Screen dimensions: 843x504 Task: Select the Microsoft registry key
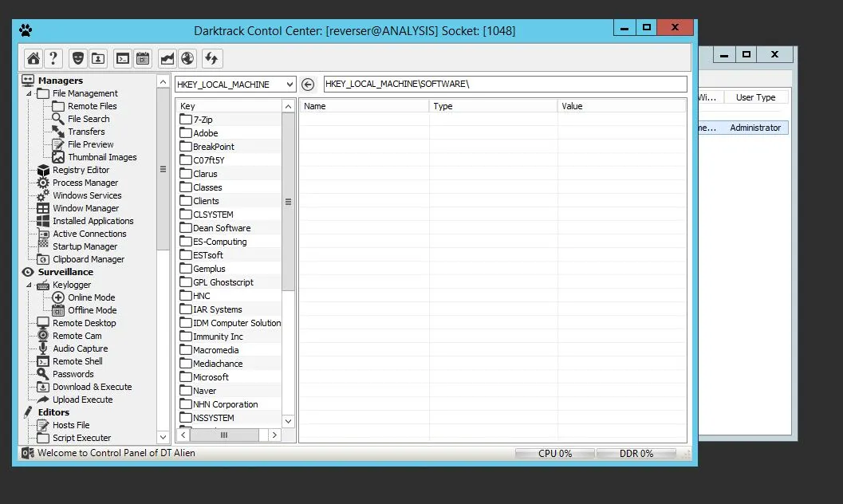(211, 377)
